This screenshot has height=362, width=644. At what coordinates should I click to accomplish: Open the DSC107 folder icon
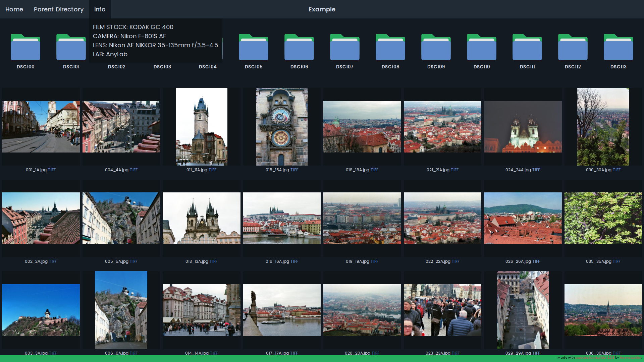(345, 47)
